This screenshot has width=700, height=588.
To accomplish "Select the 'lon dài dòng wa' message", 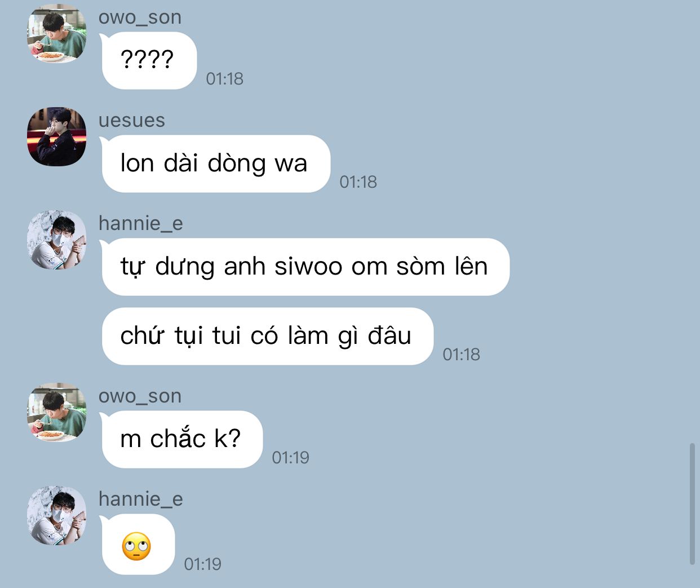I will pyautogui.click(x=215, y=163).
